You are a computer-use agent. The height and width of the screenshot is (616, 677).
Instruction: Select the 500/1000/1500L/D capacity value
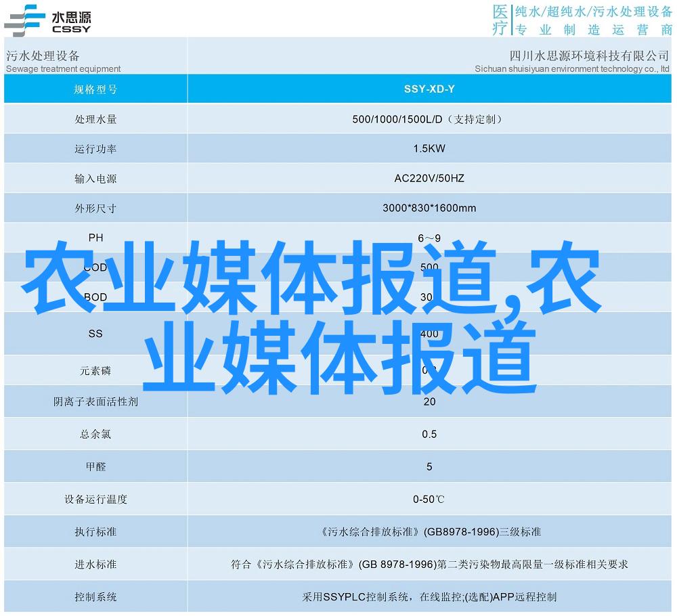coord(429,119)
